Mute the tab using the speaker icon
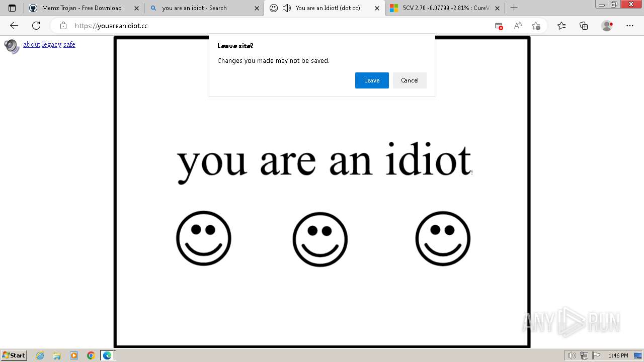644x362 pixels. 287,8
